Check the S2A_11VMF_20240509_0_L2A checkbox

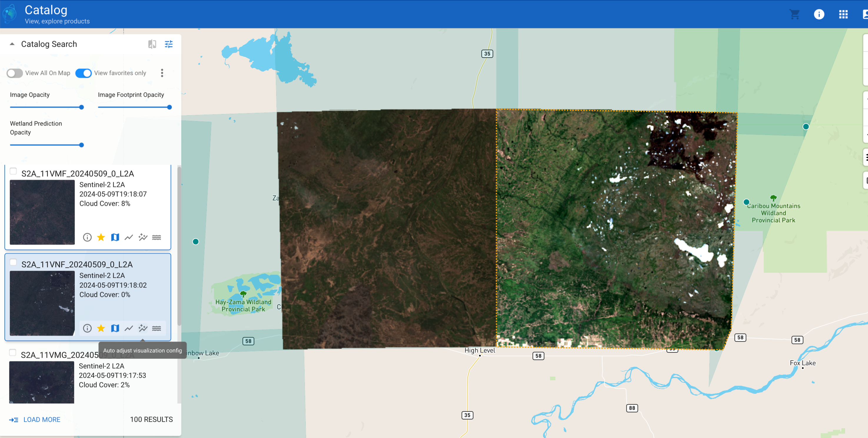[13, 171]
